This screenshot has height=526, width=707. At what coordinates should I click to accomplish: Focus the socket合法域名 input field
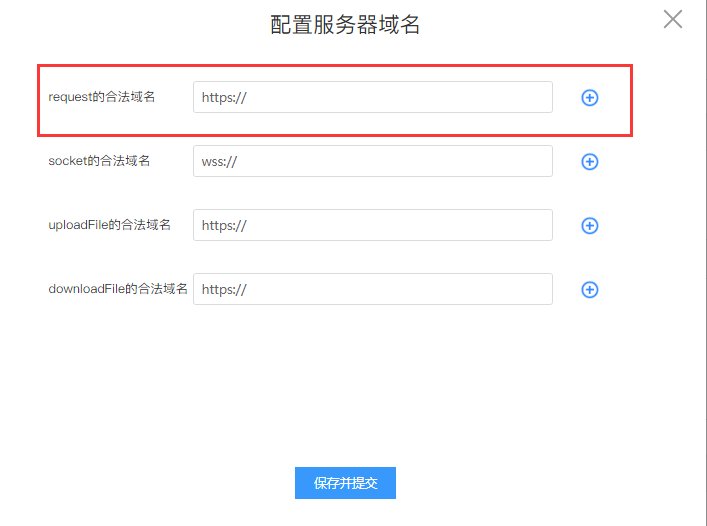400,161
